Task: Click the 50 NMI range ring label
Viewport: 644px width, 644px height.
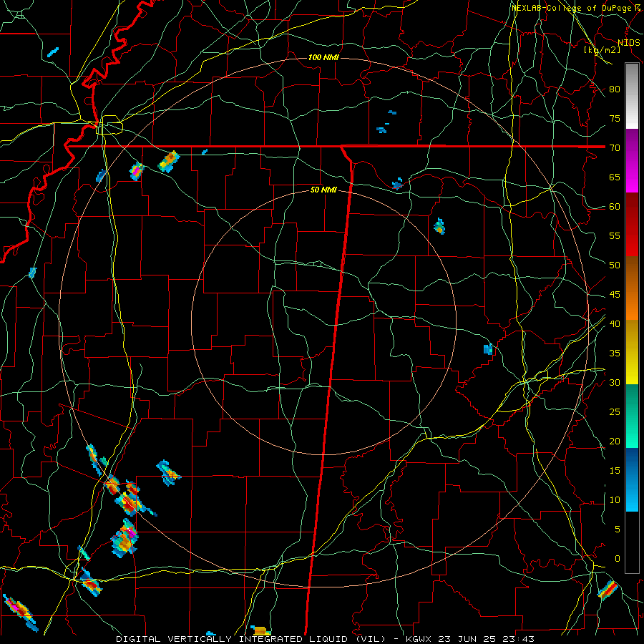Action: point(323,190)
